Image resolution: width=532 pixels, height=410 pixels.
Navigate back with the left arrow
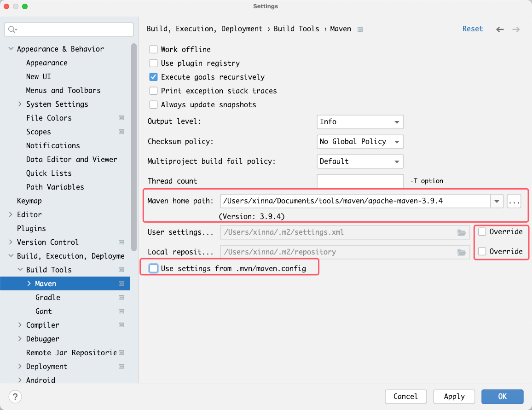click(x=500, y=29)
